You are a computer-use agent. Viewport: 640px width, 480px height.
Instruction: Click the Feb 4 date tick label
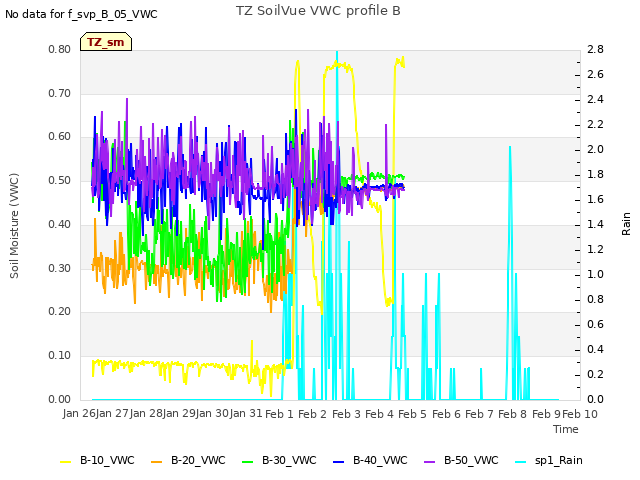pos(379,414)
